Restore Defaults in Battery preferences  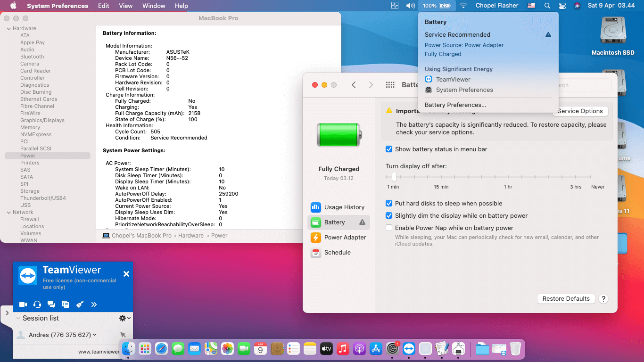pos(566,298)
